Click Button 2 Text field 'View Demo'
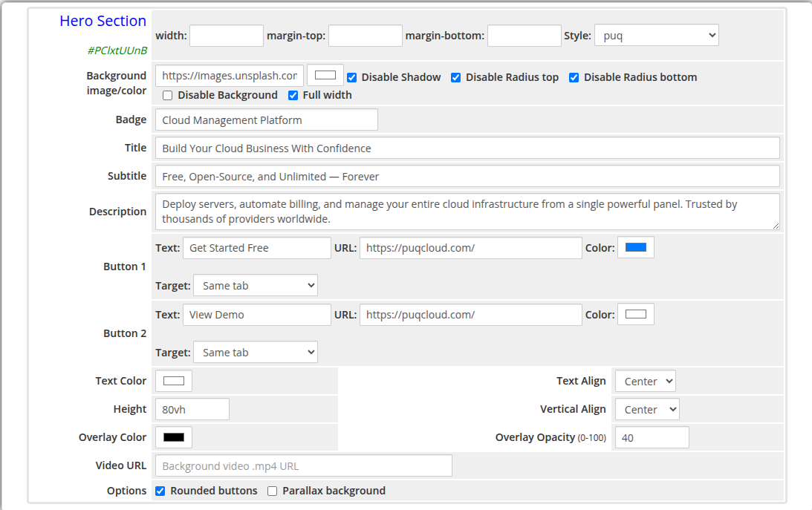This screenshot has height=510, width=812. click(x=257, y=315)
